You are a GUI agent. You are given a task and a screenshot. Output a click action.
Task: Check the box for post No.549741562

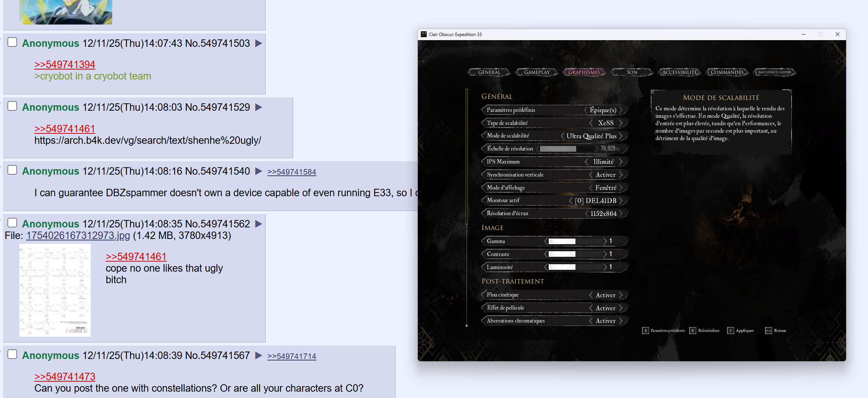coord(12,223)
